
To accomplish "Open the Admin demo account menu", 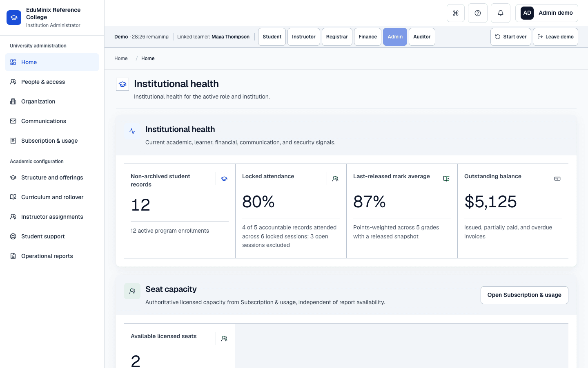I will pos(547,13).
